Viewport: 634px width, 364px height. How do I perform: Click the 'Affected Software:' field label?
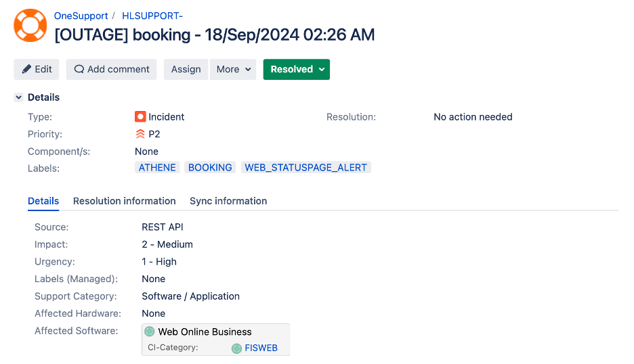(77, 331)
